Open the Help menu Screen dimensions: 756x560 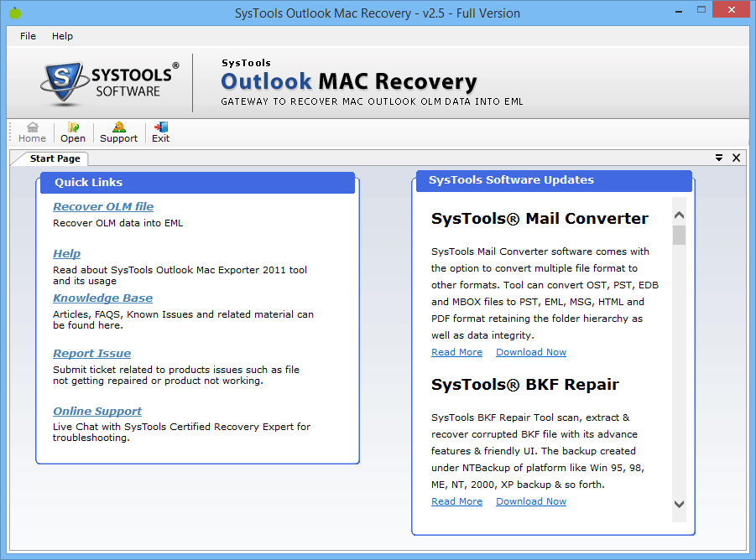click(x=62, y=36)
